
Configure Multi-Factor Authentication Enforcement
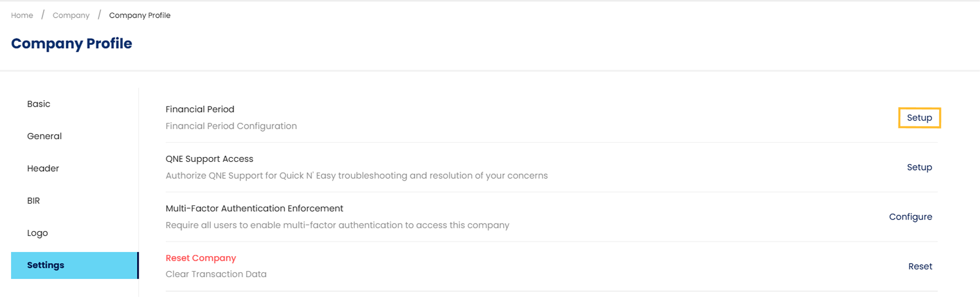(910, 217)
